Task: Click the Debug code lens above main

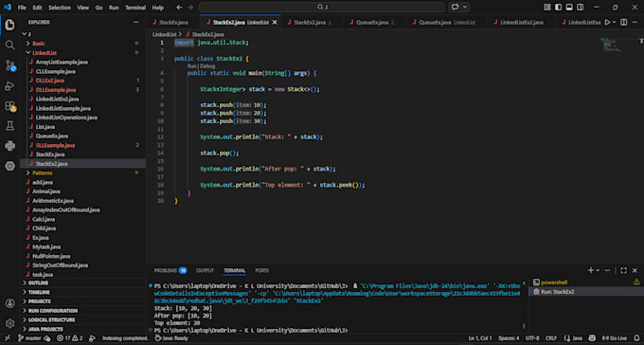Action: [207, 65]
